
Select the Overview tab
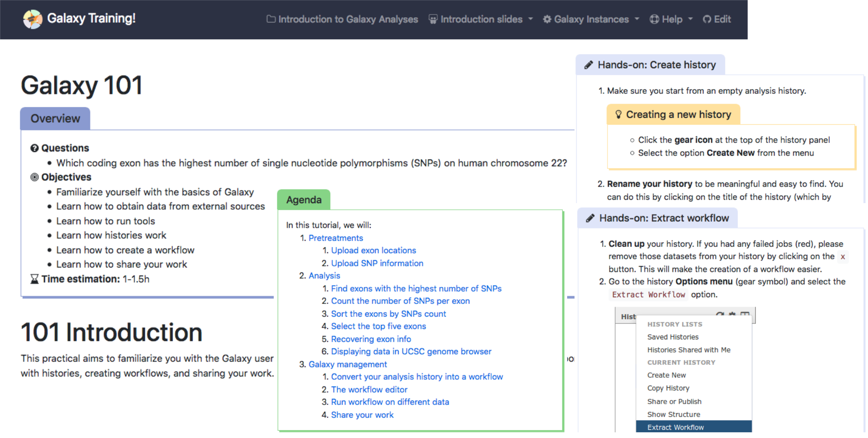pos(55,119)
